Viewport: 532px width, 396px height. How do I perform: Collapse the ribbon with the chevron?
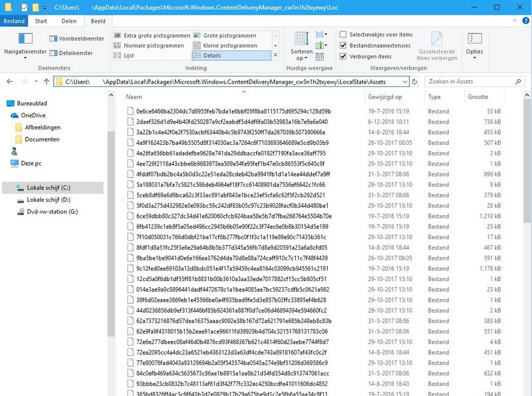tap(515, 21)
